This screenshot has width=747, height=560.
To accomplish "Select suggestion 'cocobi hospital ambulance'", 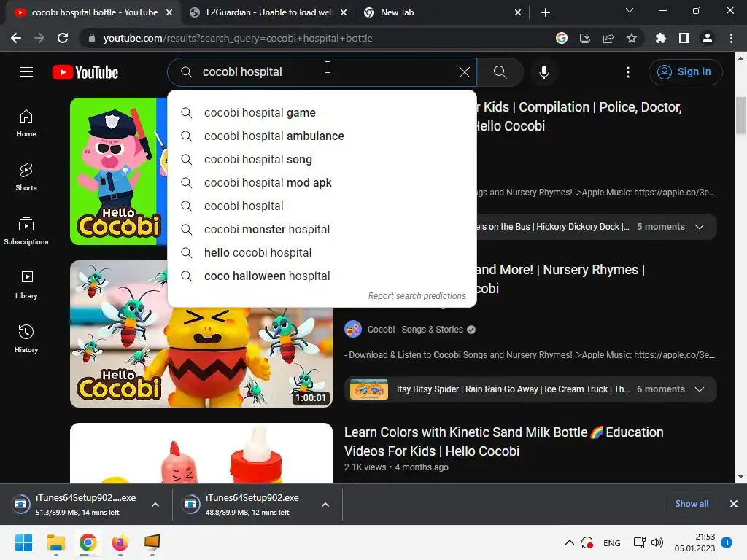I will 322,136.
